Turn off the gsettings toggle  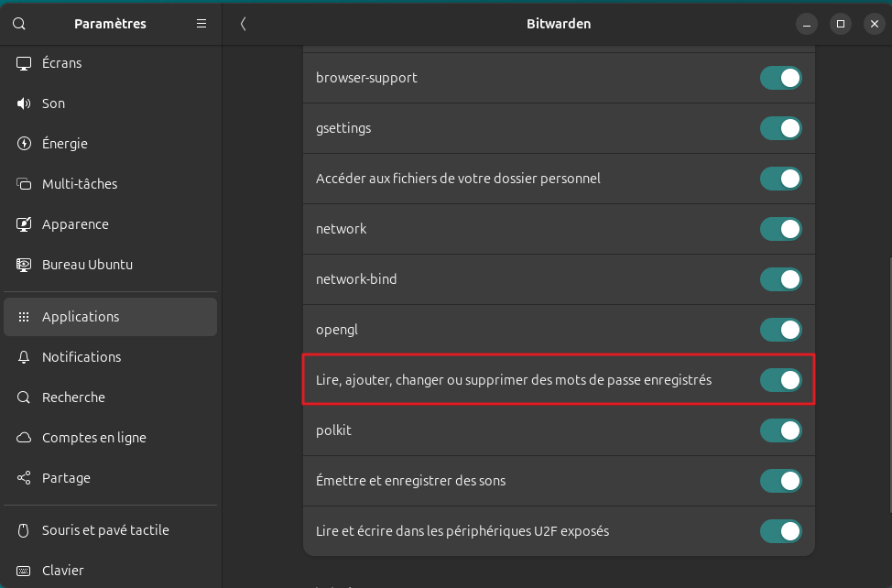coord(780,128)
